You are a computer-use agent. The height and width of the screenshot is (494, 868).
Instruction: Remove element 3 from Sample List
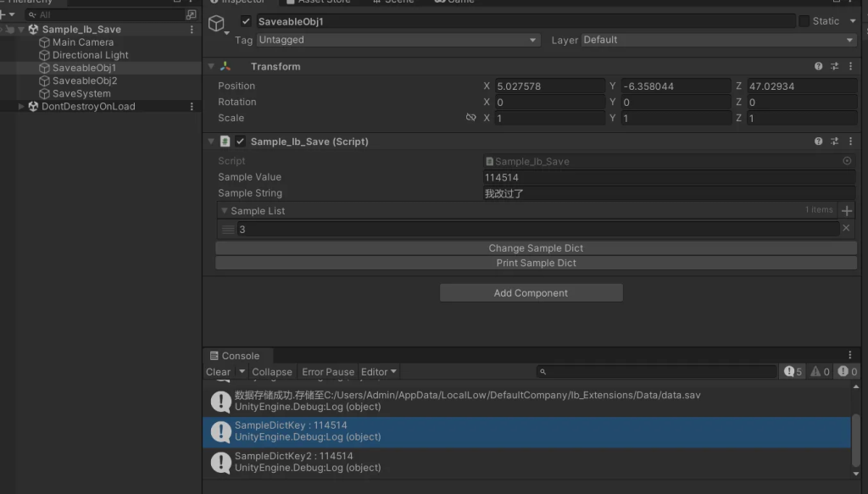846,228
